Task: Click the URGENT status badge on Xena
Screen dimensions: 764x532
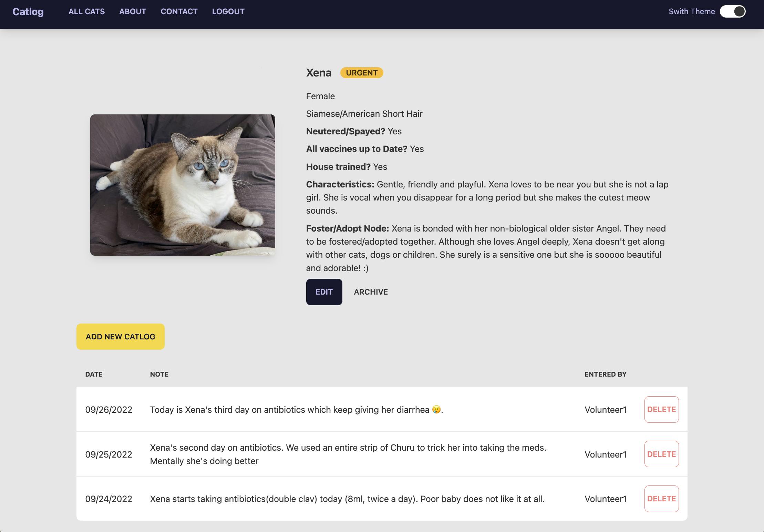Action: pyautogui.click(x=362, y=72)
